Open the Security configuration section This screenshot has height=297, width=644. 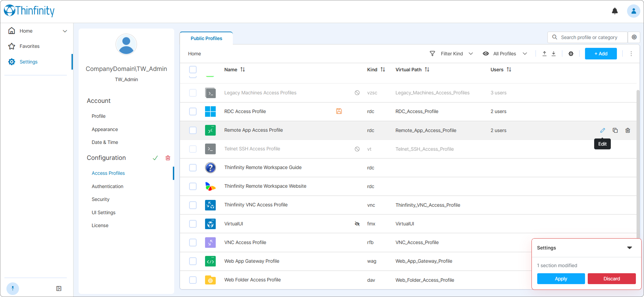pyautogui.click(x=100, y=199)
